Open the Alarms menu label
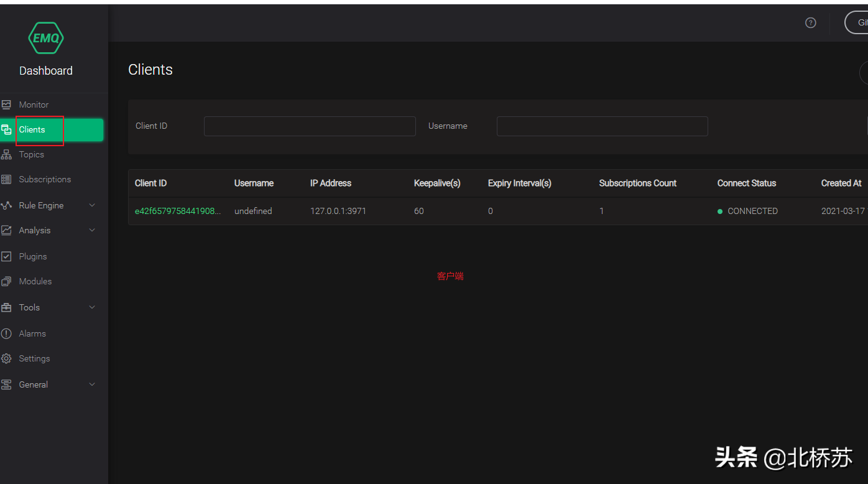The height and width of the screenshot is (484, 868). 32,333
